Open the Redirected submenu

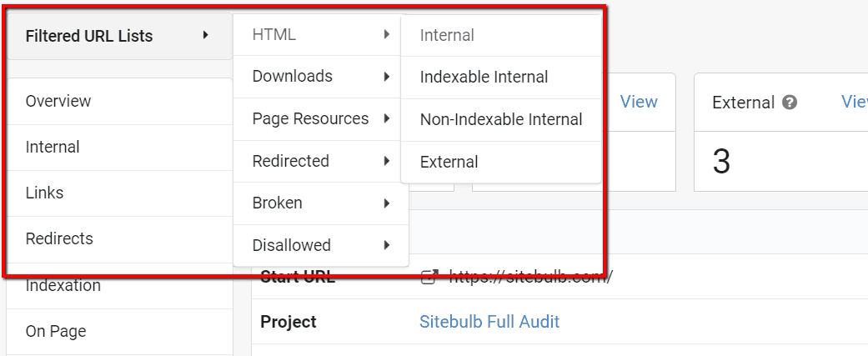point(321,161)
